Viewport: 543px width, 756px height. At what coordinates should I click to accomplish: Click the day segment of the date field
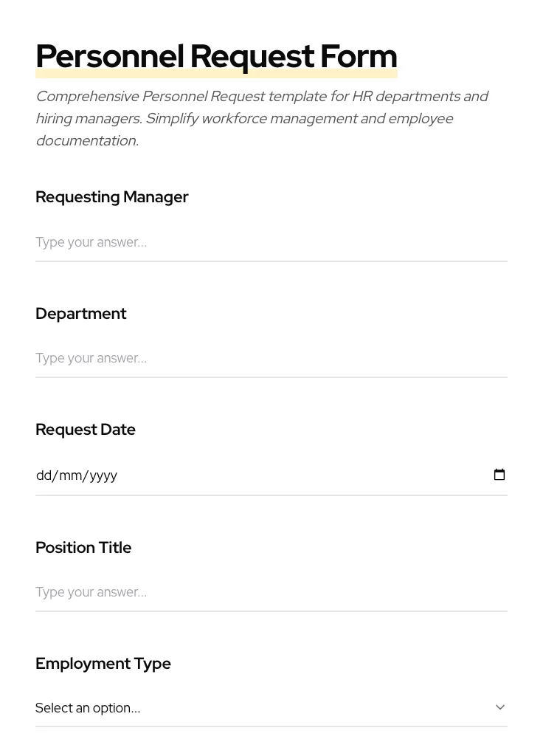44,475
